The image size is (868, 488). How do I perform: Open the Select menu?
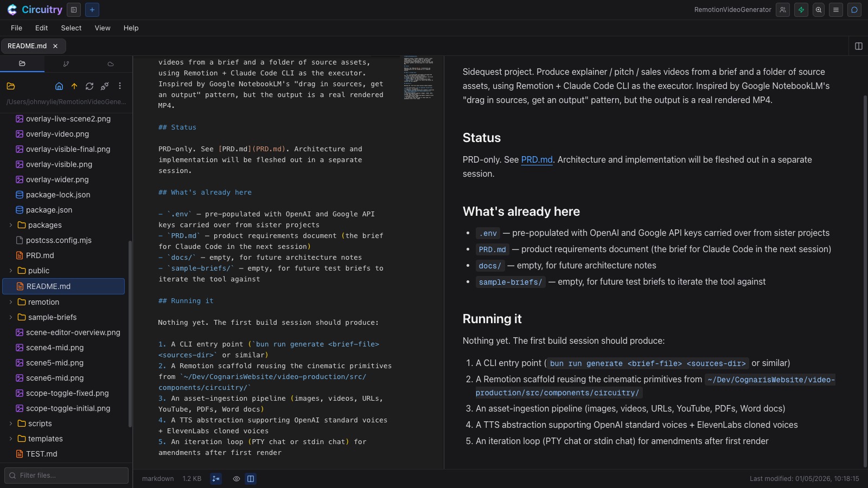71,28
